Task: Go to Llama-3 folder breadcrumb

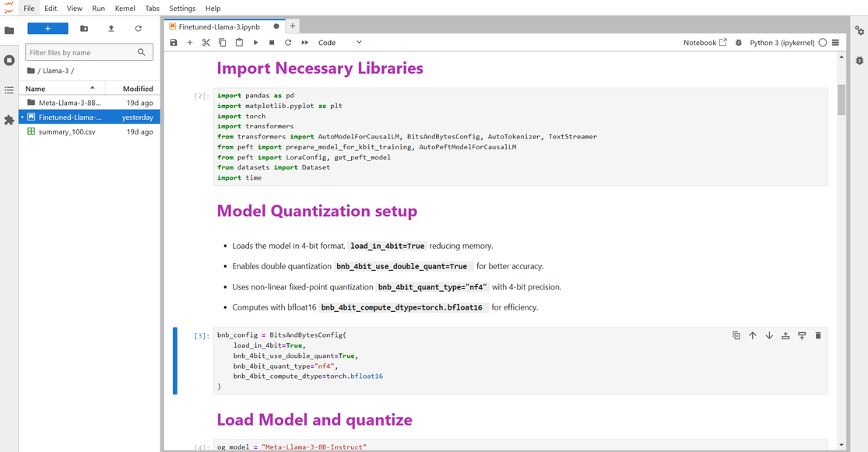Action: [x=56, y=71]
